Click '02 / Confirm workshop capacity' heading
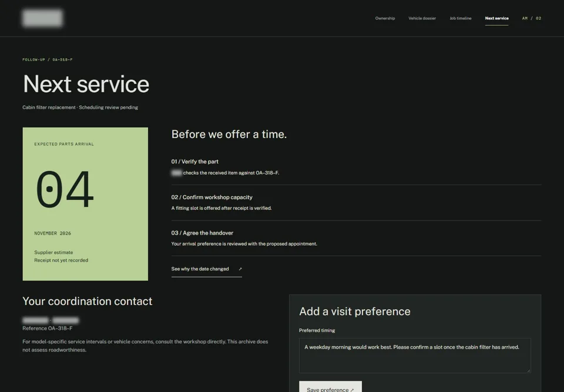Viewport: 564px width, 392px height. coord(212,197)
